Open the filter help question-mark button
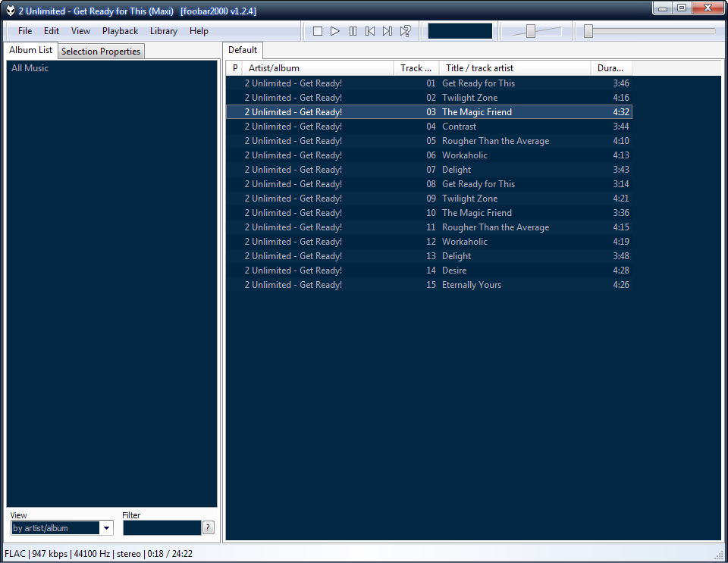728x563 pixels. click(209, 527)
